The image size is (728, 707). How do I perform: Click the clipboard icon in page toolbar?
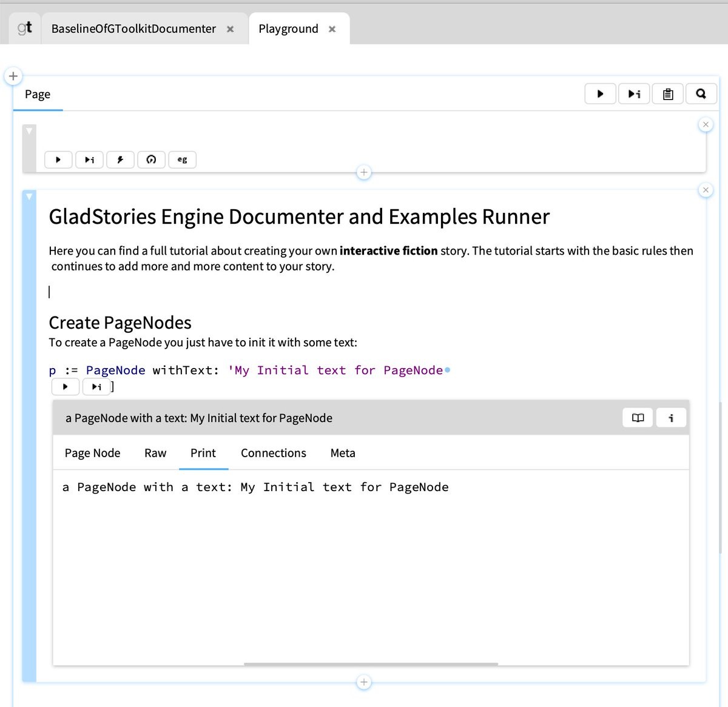pos(667,94)
